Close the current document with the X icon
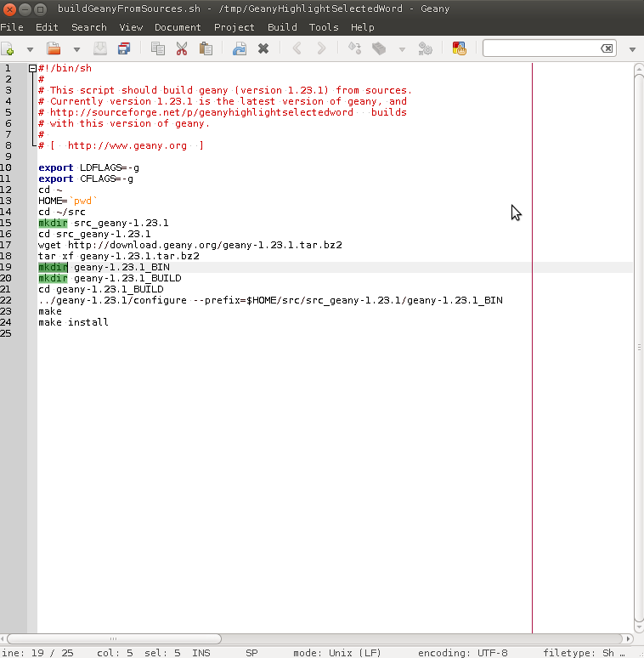Viewport: 644px width, 658px height. 263,49
